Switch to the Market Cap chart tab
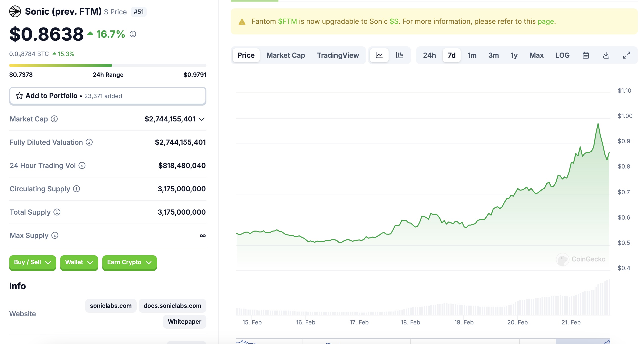644x344 pixels. [x=286, y=55]
